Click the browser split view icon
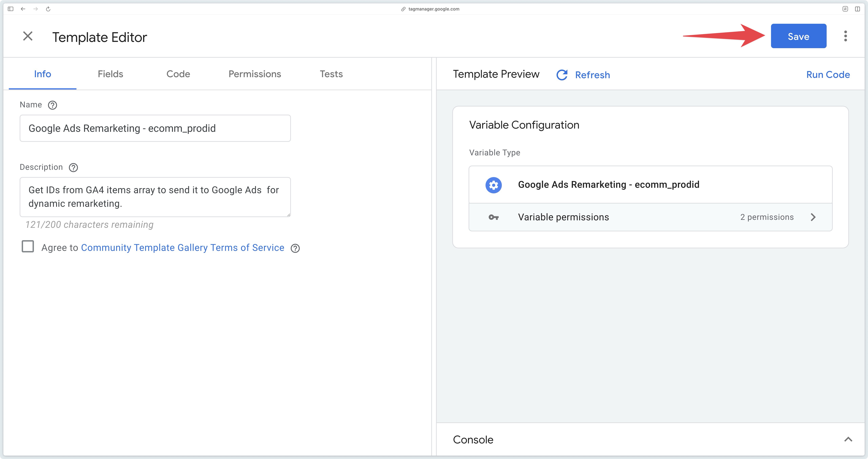This screenshot has height=459, width=868. point(857,9)
